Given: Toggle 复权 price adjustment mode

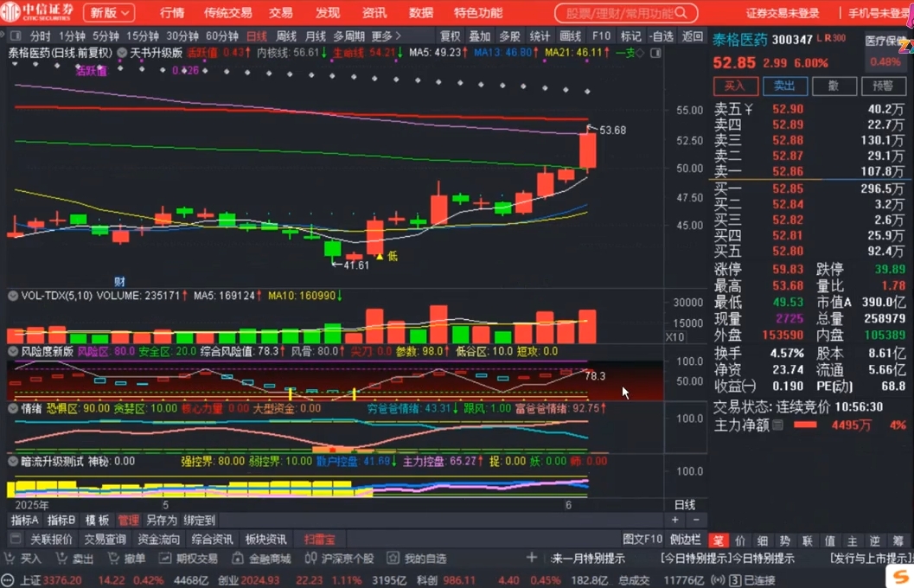Looking at the screenshot, I should [449, 36].
